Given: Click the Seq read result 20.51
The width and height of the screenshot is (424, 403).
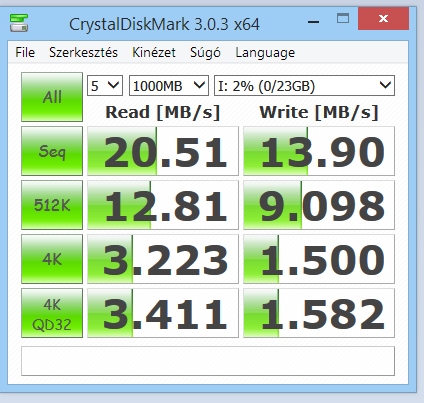Looking at the screenshot, I should tap(163, 151).
